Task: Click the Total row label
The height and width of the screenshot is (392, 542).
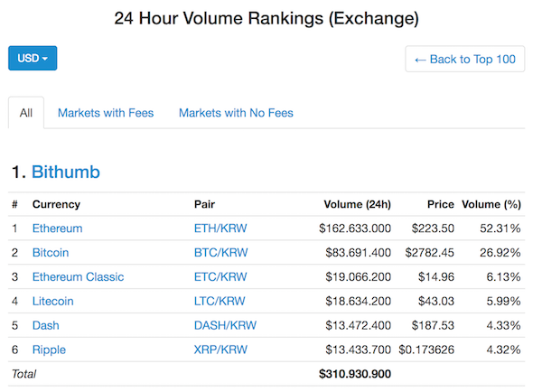Action: pos(23,374)
